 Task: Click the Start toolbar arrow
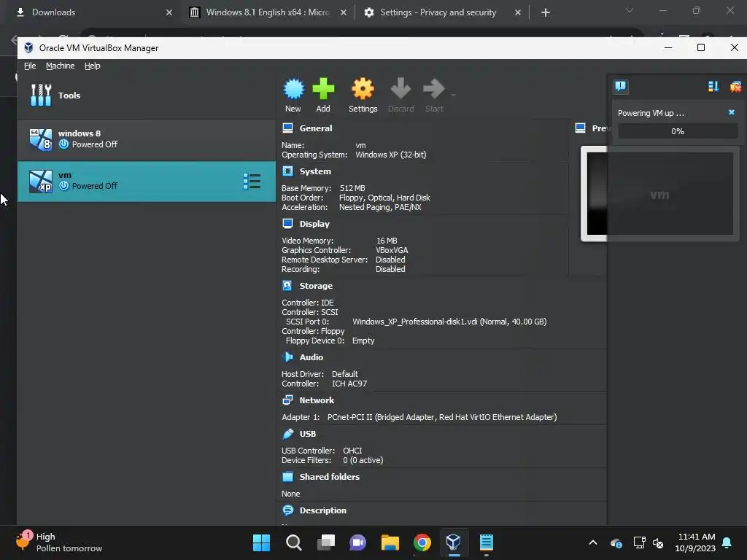click(433, 95)
